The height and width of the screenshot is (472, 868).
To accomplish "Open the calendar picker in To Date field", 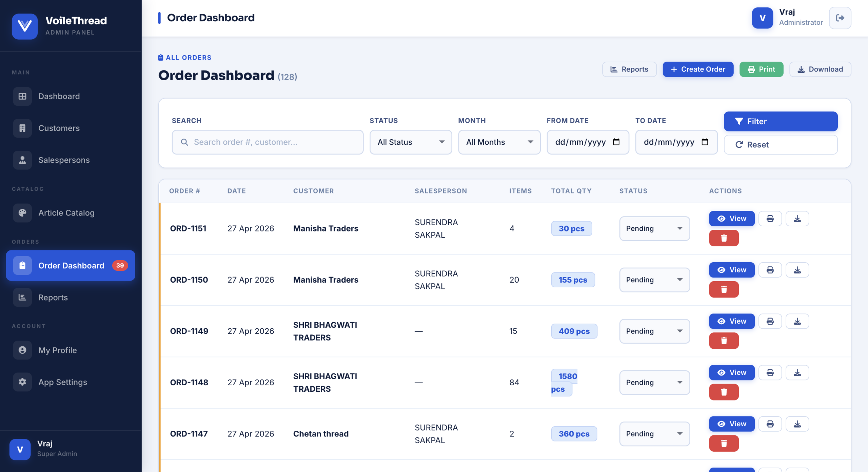I will 705,142.
